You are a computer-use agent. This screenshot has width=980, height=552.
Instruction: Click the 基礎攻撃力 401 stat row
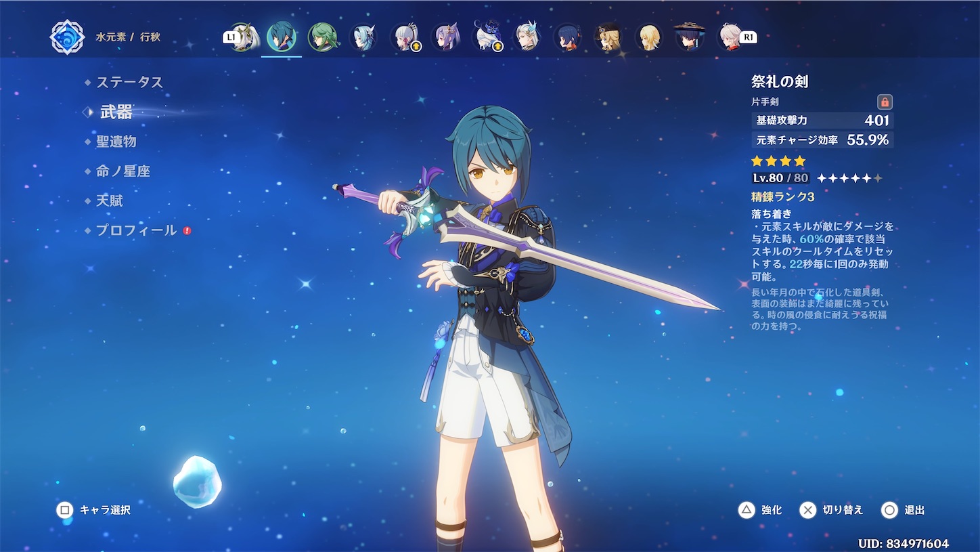coord(822,121)
